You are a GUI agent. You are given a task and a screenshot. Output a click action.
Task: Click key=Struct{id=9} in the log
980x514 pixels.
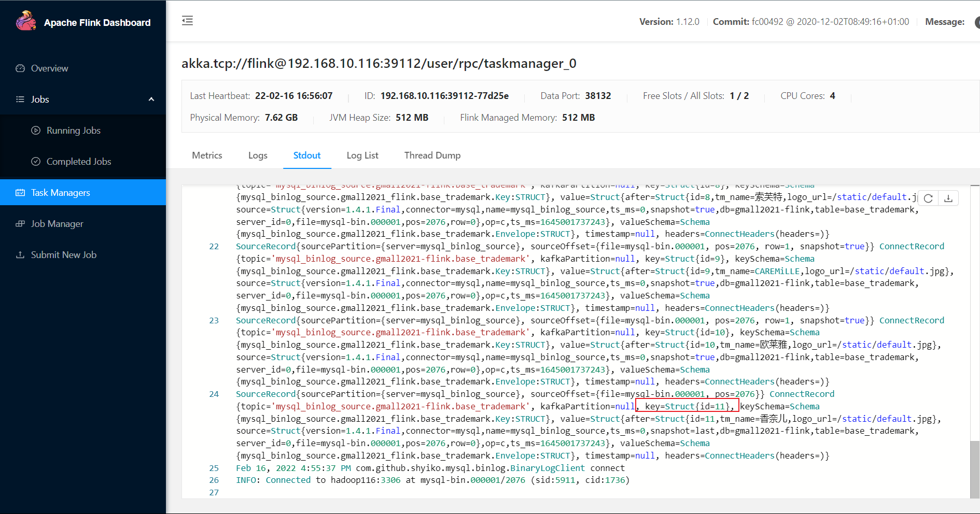[x=685, y=259]
